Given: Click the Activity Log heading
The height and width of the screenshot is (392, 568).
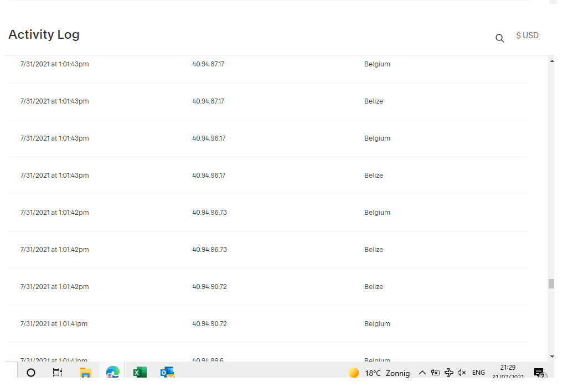Looking at the screenshot, I should 44,34.
